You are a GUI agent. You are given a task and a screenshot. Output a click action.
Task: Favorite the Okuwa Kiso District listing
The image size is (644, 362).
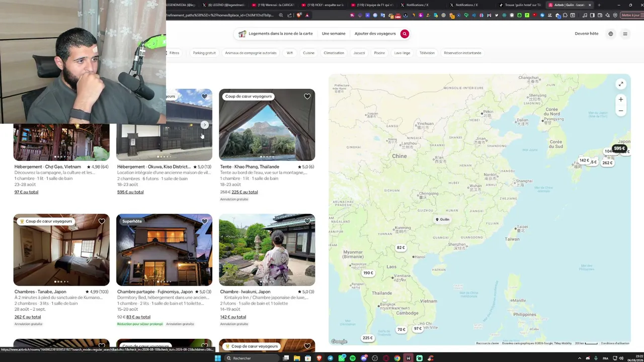point(204,97)
